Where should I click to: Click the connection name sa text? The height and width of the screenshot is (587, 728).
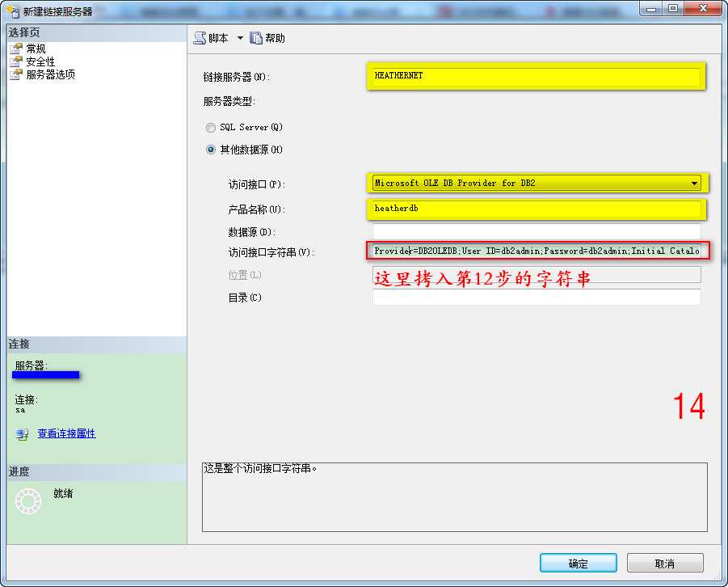(x=20, y=411)
